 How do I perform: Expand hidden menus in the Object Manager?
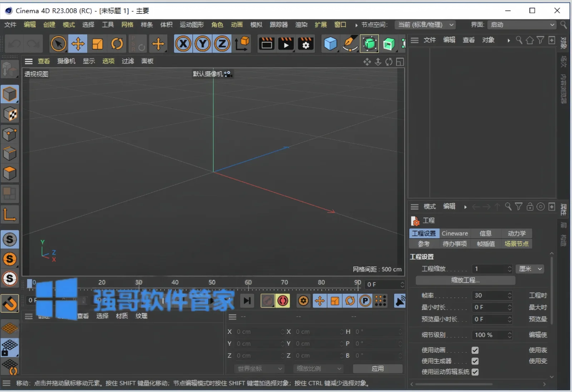coord(508,40)
